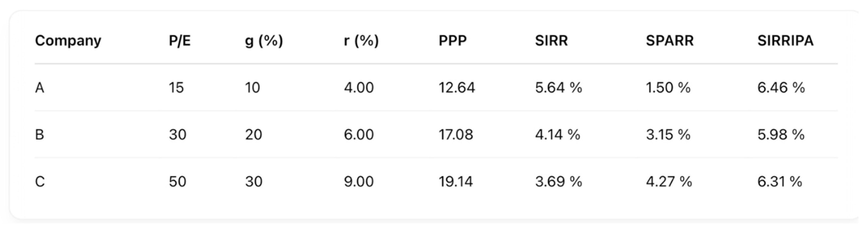Select the PPP value 19.14
This screenshot has height=231, width=868.
click(x=456, y=182)
